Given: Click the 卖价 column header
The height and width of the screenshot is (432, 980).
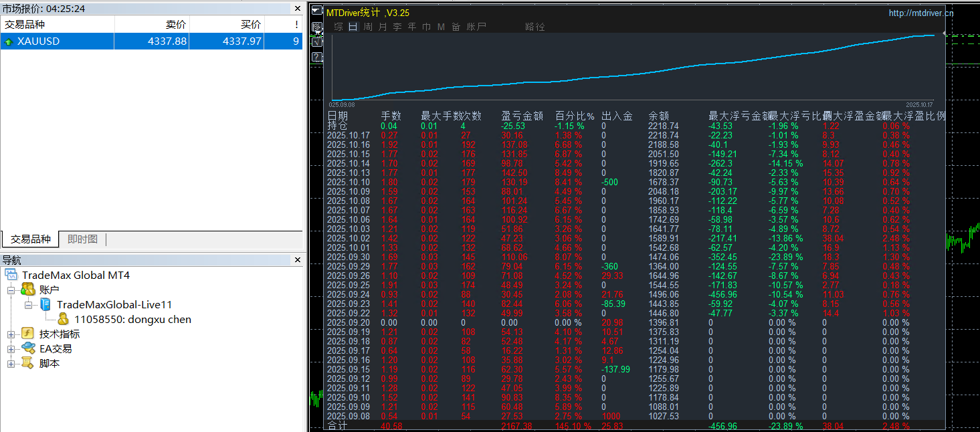Looking at the screenshot, I should tap(152, 24).
